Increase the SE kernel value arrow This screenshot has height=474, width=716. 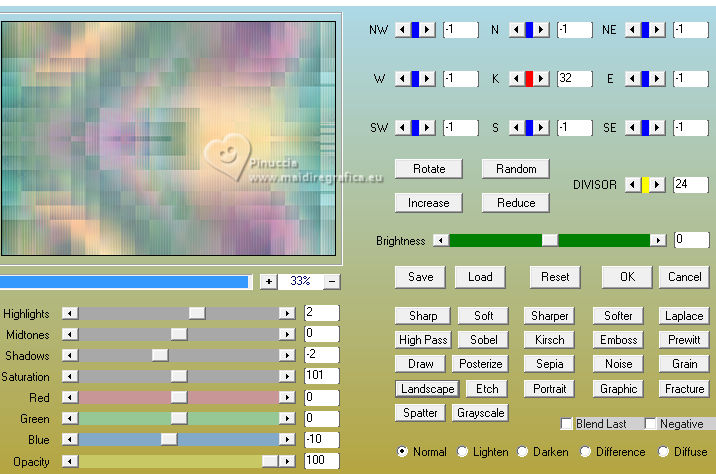657,127
